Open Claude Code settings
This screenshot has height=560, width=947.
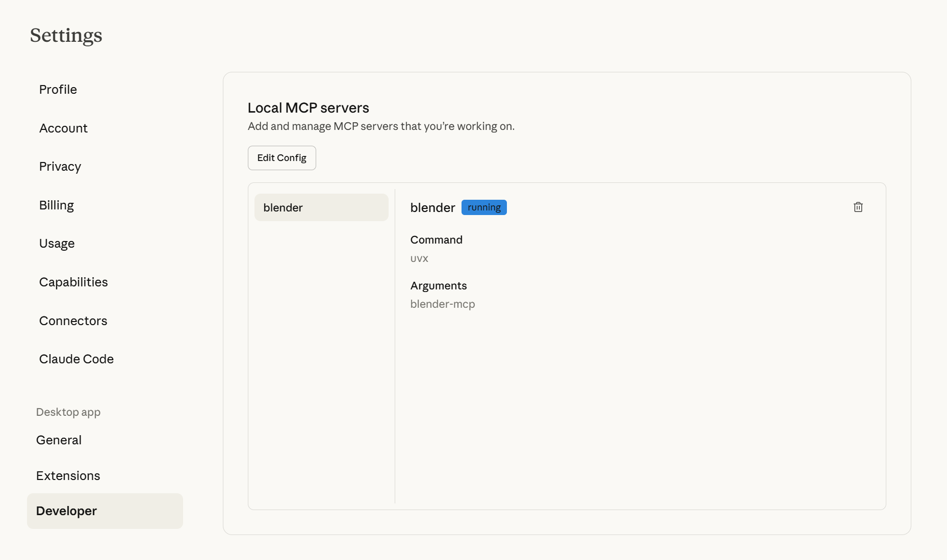pyautogui.click(x=76, y=359)
